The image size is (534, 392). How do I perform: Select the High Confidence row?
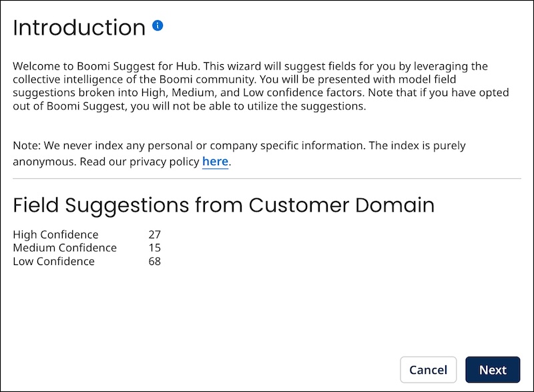pos(55,234)
